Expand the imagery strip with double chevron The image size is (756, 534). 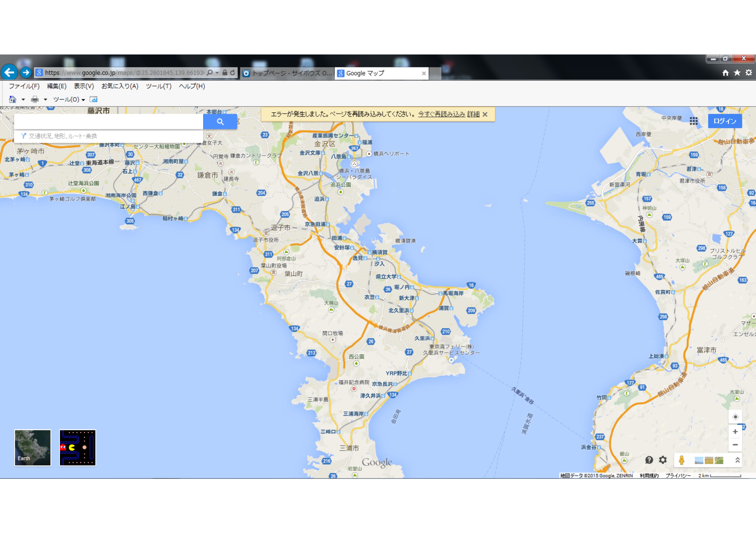point(737,460)
